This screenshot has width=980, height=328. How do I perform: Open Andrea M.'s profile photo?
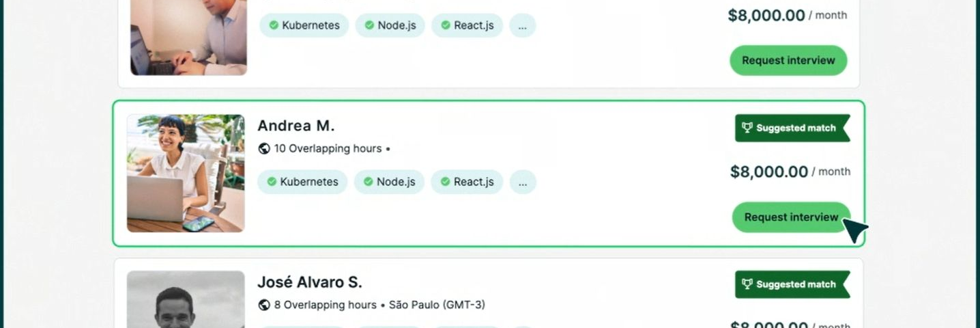pos(186,173)
